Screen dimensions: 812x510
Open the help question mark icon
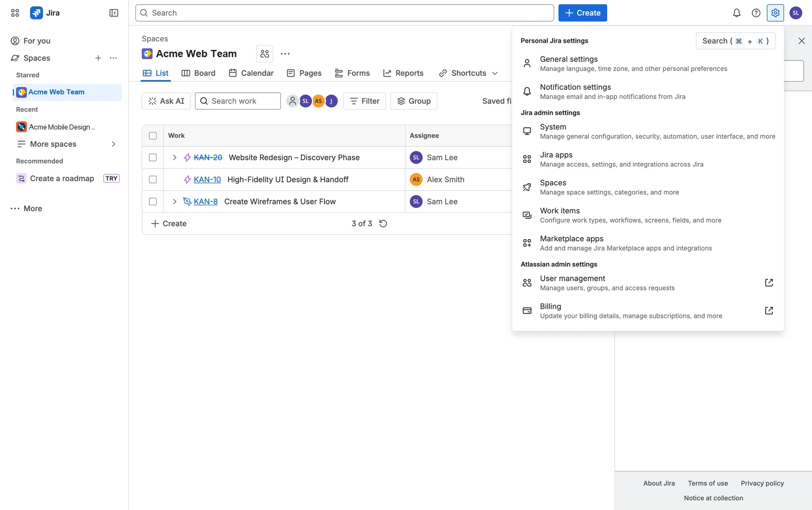pyautogui.click(x=756, y=13)
